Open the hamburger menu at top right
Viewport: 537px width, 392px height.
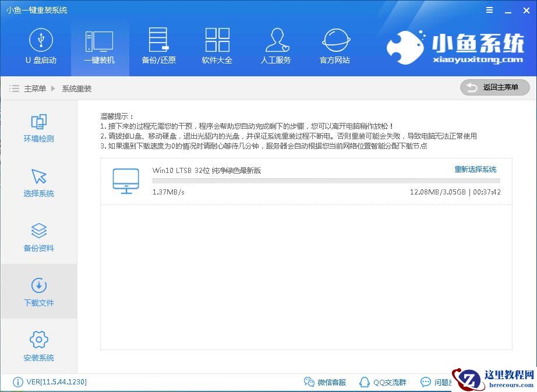489,10
